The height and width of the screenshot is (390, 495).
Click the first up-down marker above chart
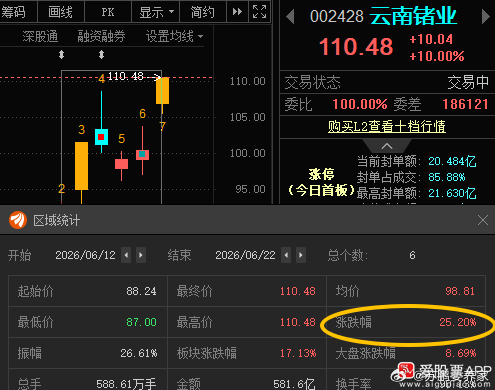(61, 54)
